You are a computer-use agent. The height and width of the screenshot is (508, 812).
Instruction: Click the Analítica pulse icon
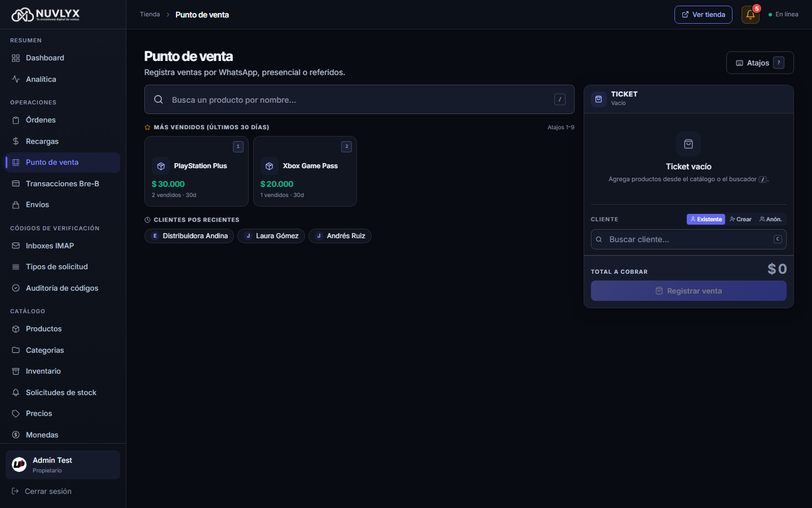16,79
